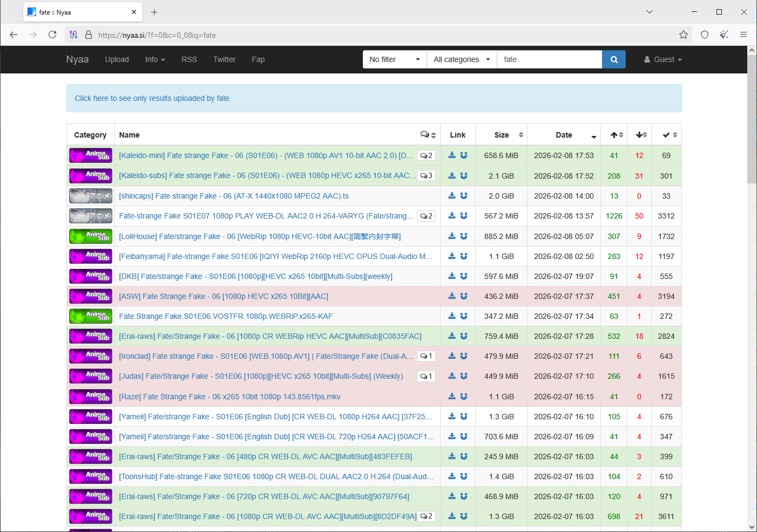Bookmark this page with the star icon
This screenshot has width=757, height=532.
point(683,35)
